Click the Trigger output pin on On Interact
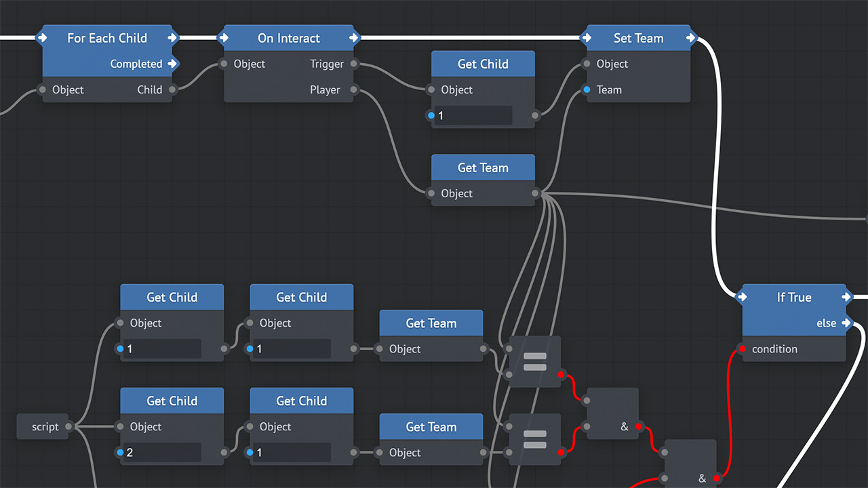Screen dimensions: 868x488 [x=354, y=64]
